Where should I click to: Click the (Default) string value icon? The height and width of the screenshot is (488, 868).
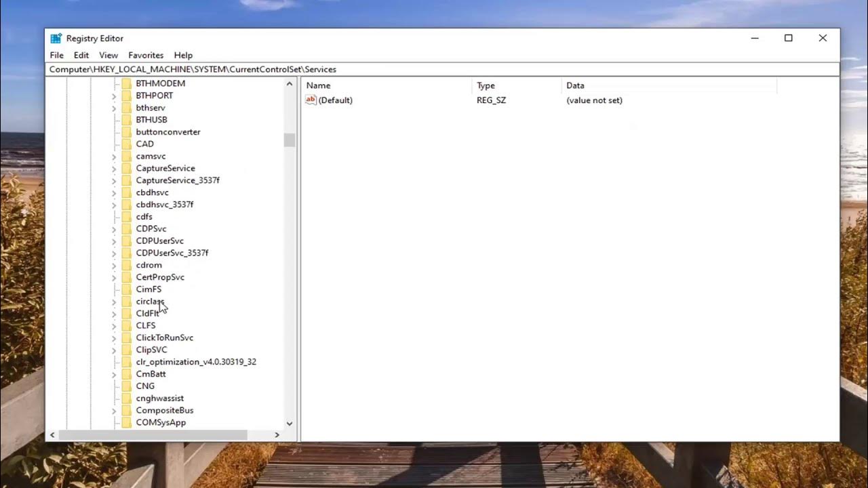point(311,100)
